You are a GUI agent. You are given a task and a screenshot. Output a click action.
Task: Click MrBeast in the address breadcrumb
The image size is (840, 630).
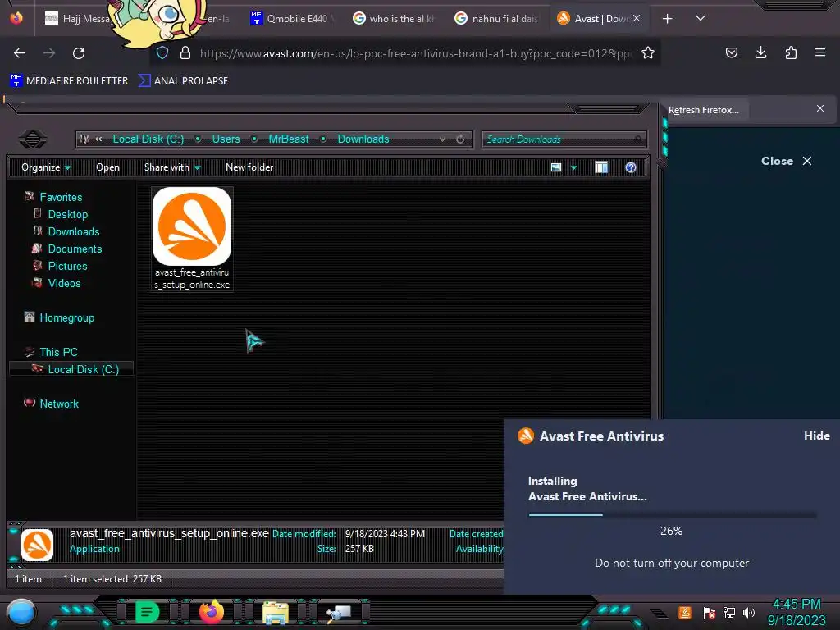[288, 139]
